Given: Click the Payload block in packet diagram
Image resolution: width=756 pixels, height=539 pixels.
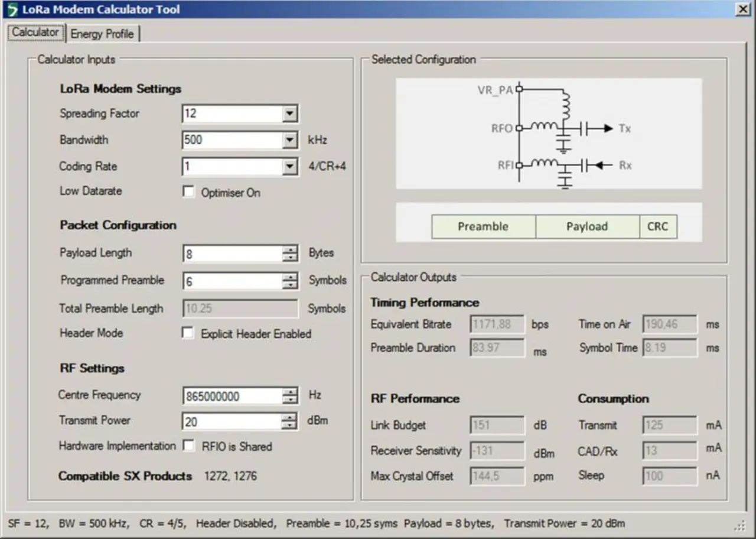Looking at the screenshot, I should 588,226.
